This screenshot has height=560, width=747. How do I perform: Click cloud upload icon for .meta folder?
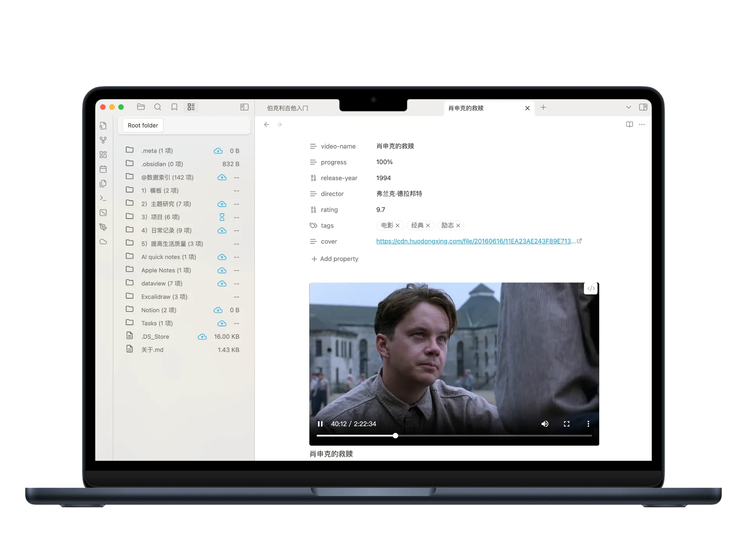tap(218, 151)
